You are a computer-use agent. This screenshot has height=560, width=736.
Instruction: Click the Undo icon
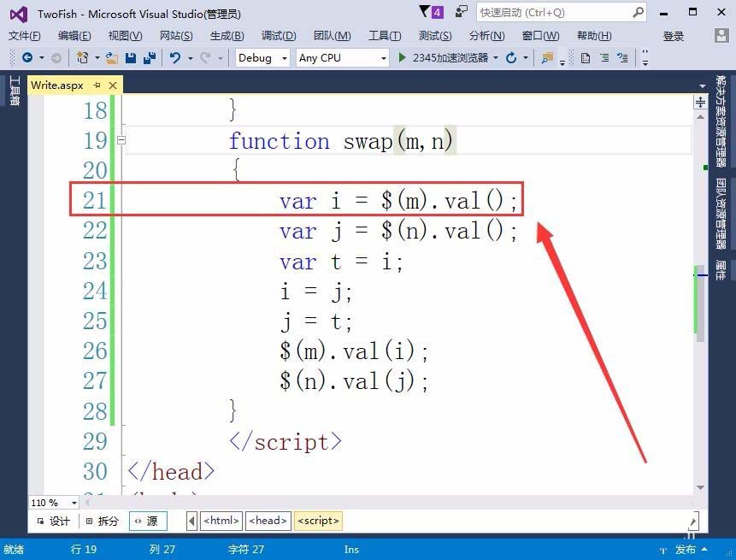(175, 58)
